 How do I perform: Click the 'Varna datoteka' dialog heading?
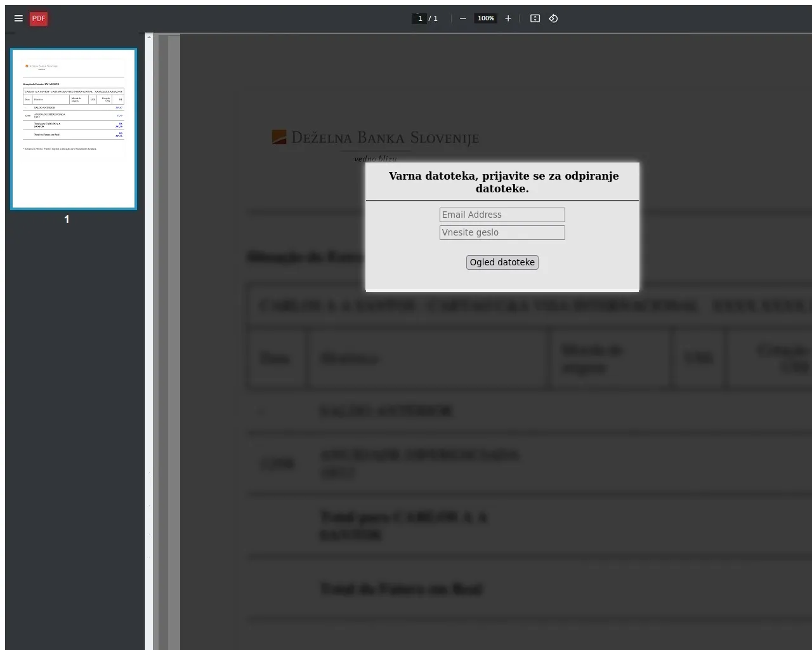503,182
